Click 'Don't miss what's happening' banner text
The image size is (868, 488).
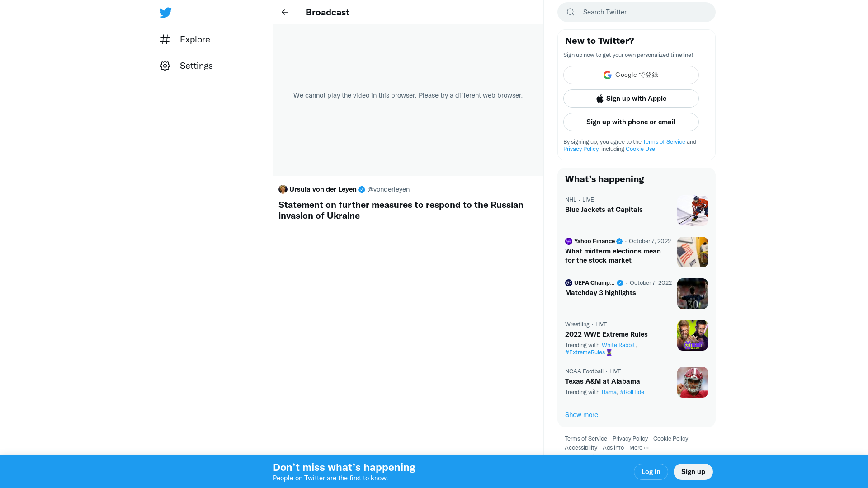[x=344, y=467]
